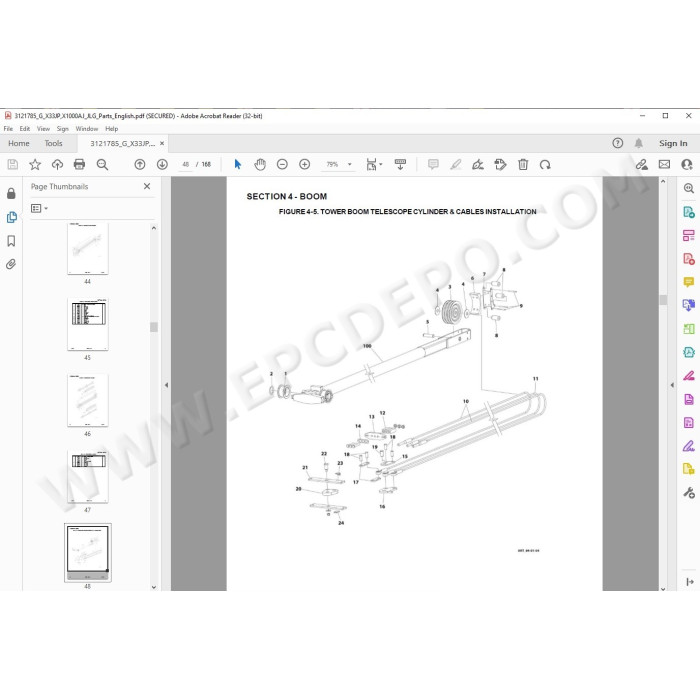This screenshot has height=700, width=700.
Task: Open the sign document pen tool
Action: [478, 165]
